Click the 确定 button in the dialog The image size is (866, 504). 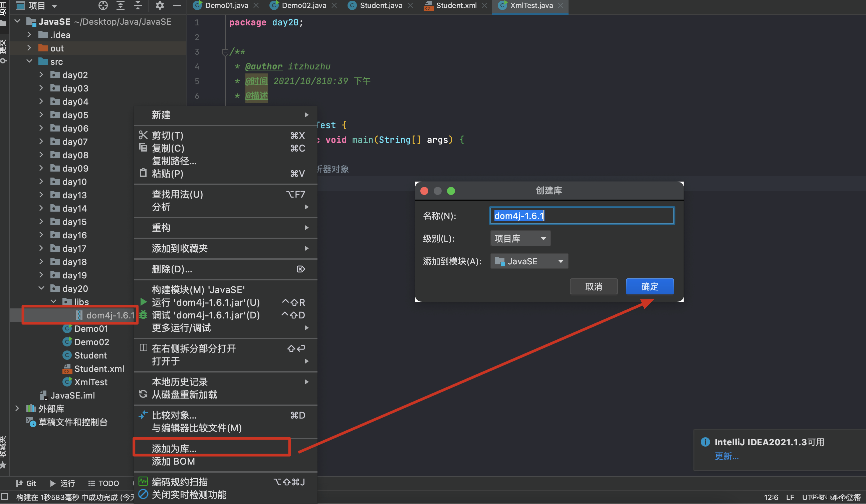coord(650,286)
